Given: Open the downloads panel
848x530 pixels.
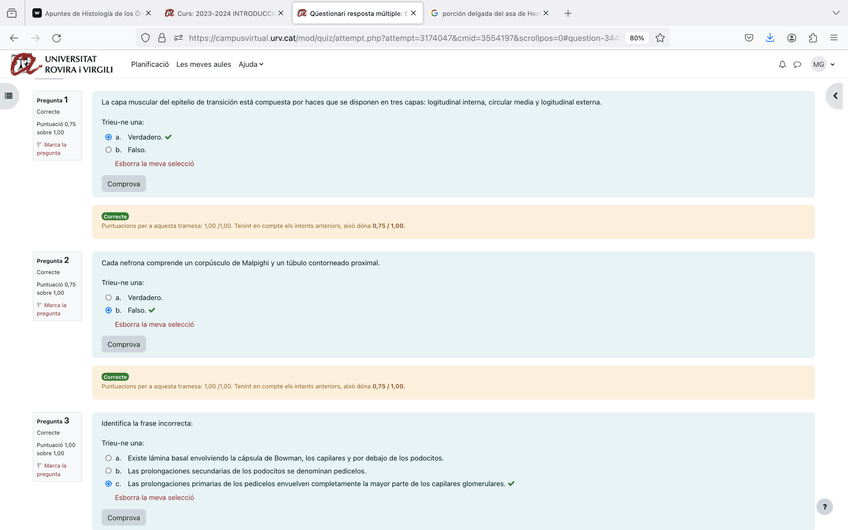Looking at the screenshot, I should tap(770, 38).
